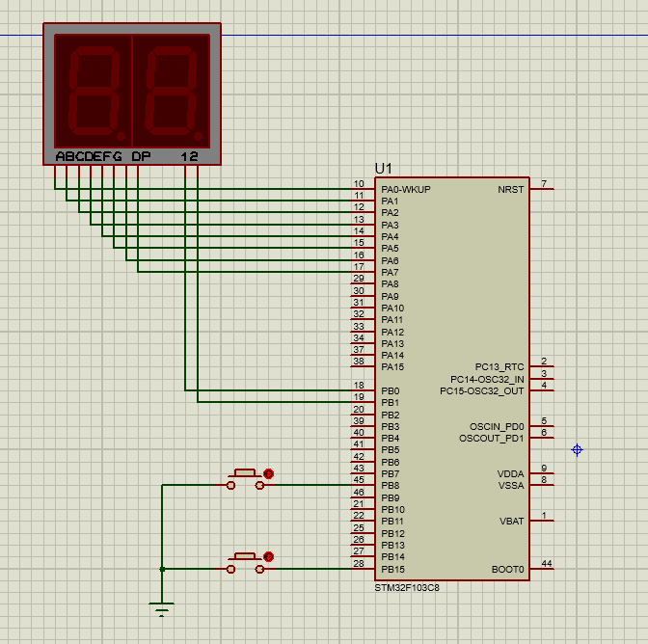Click the wire junction dot above ground
The height and width of the screenshot is (644, 648).
162,569
